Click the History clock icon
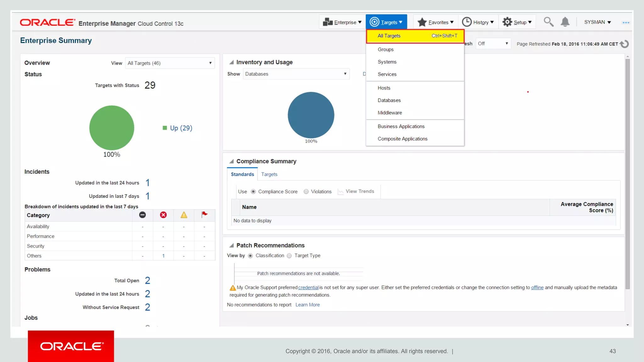 467,22
